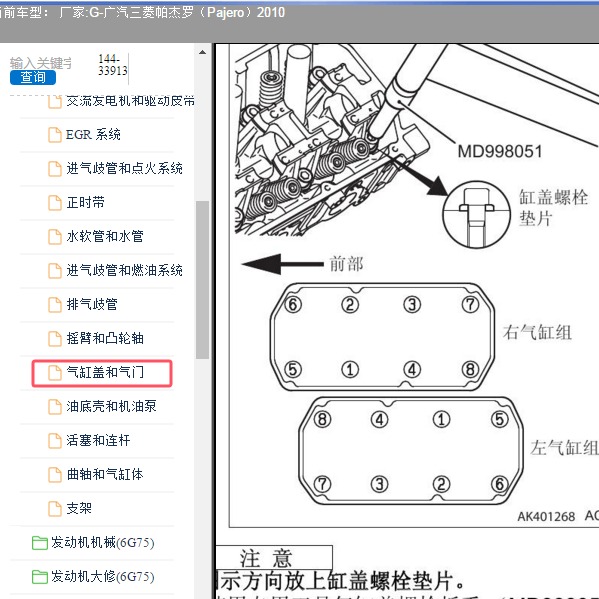Click document icon beside 曲轴和气缸体
Viewport: 599px width, 599px height.
[x=55, y=475]
